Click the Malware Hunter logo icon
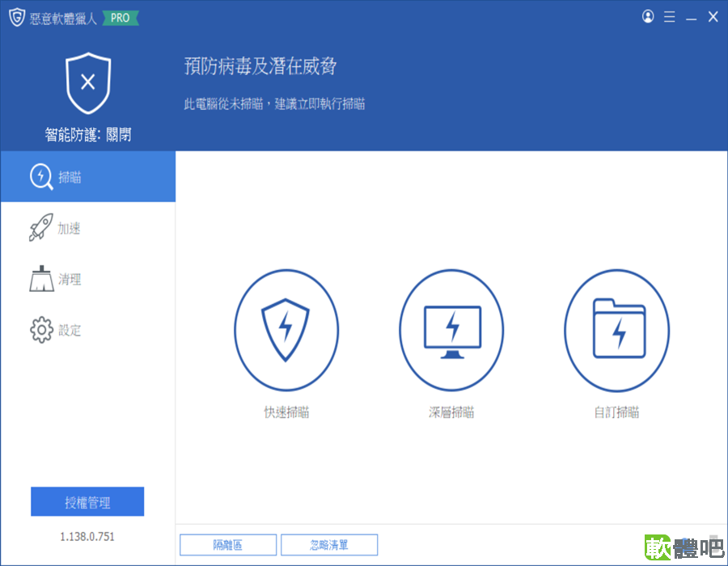This screenshot has height=566, width=728. pos(17,17)
